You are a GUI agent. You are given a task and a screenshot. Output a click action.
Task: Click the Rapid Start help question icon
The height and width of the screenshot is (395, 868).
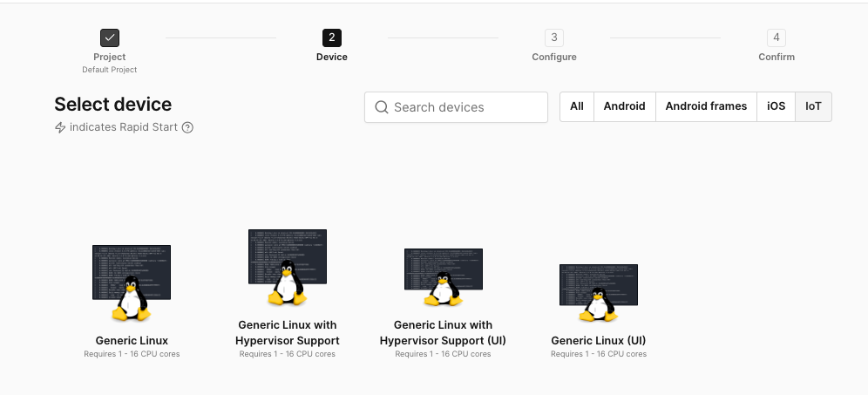(187, 127)
